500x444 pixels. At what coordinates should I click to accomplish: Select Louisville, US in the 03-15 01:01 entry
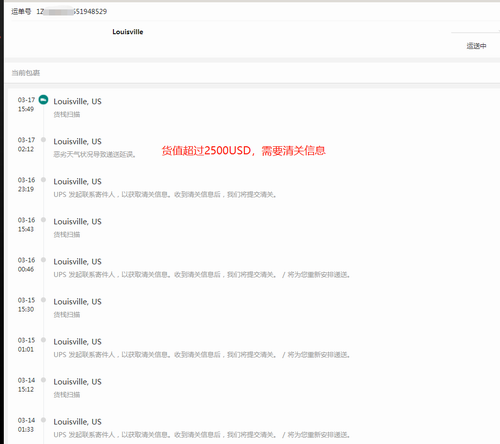(77, 342)
